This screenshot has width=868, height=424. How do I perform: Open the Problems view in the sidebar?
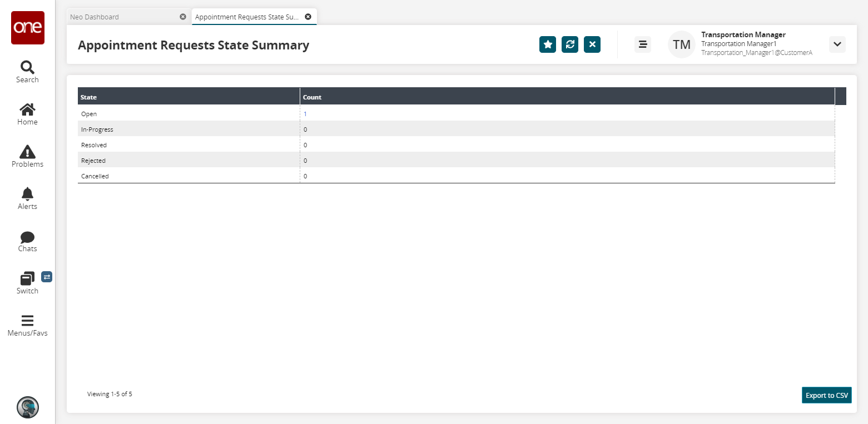coord(27,156)
